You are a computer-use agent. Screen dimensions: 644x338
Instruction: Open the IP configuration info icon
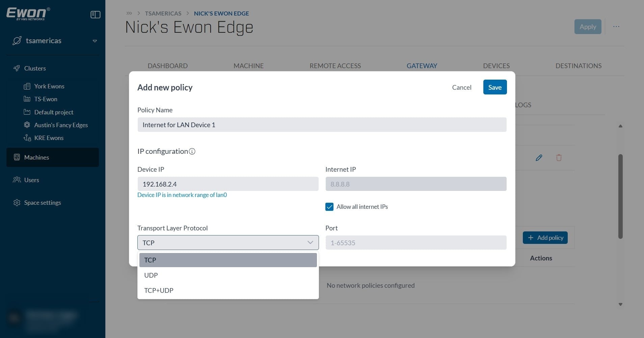[x=192, y=151]
